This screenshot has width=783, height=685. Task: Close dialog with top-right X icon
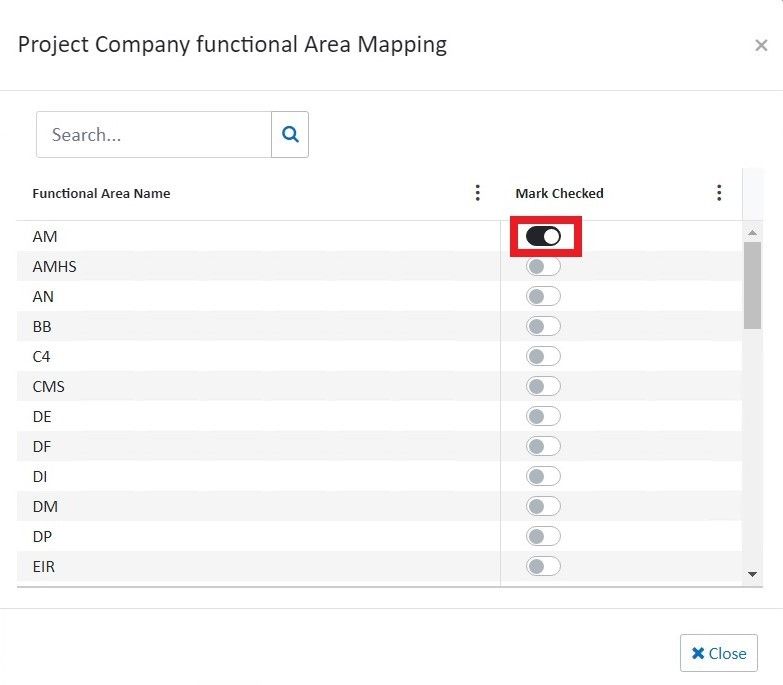point(761,45)
